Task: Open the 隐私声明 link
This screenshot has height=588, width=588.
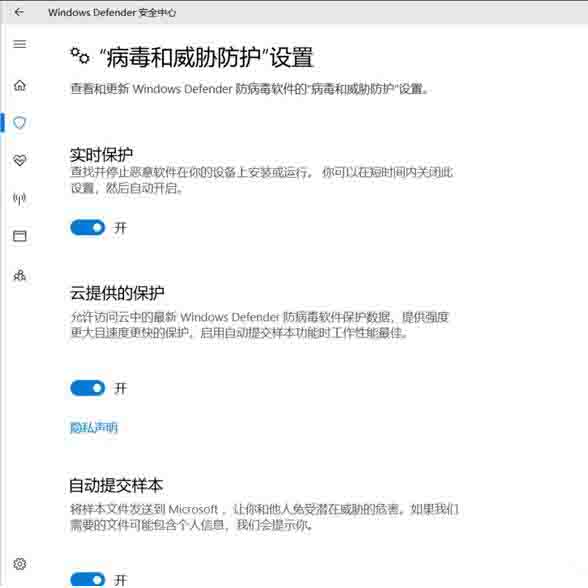Action: [94, 427]
